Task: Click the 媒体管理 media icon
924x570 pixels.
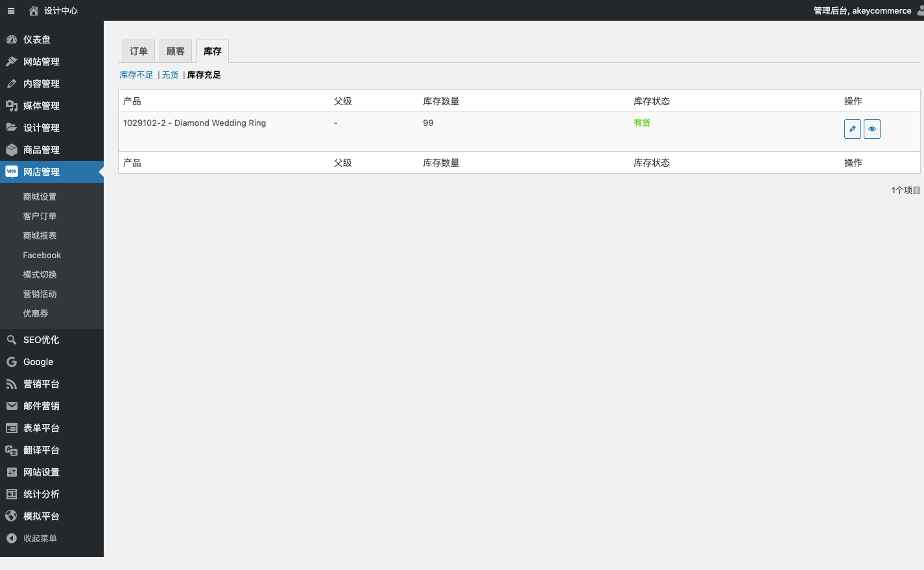Action: [x=12, y=106]
